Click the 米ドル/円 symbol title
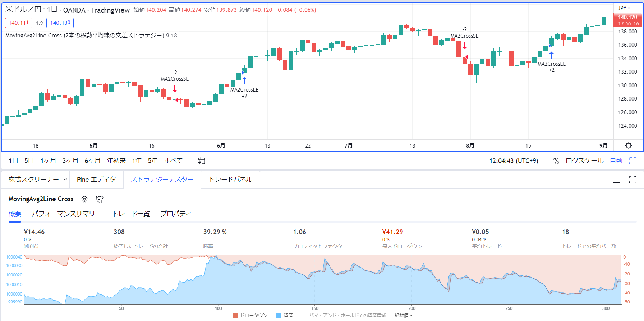 tap(23, 10)
